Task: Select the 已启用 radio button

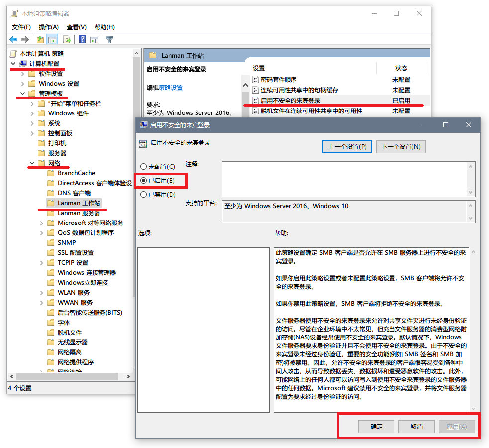Action: [x=143, y=180]
